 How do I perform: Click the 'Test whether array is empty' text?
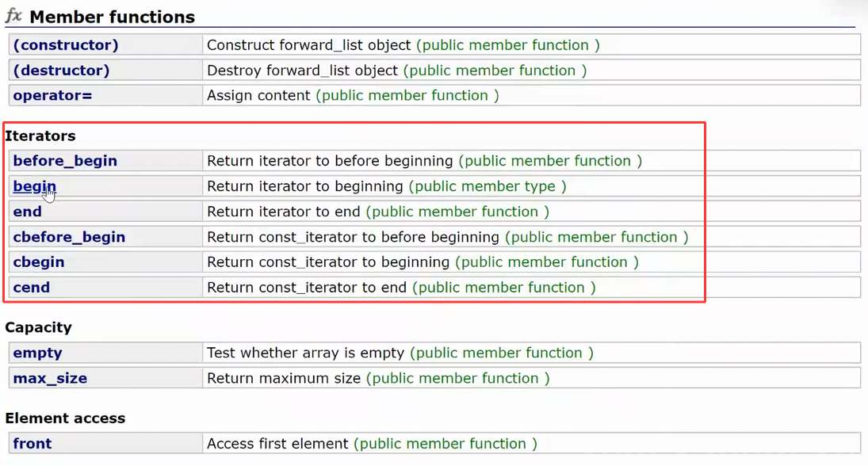(x=305, y=353)
